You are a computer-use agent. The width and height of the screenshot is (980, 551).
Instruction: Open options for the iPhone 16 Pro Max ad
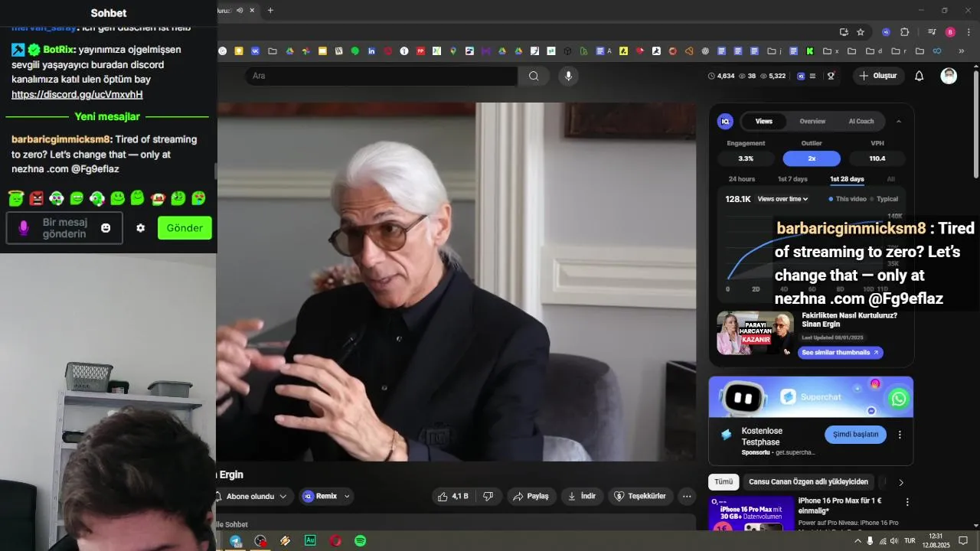(907, 502)
